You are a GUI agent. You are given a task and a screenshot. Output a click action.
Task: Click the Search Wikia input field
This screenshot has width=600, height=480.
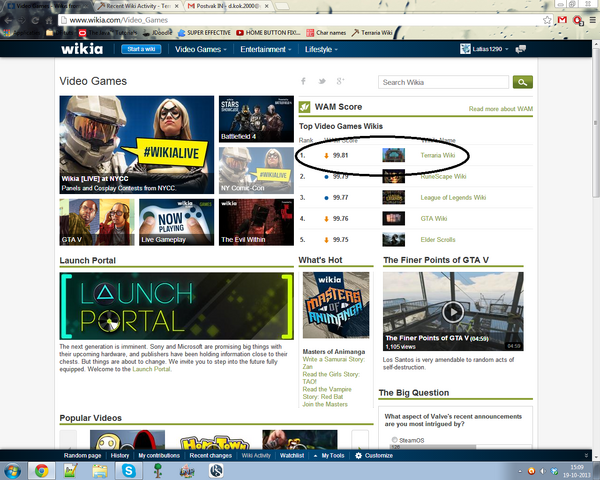click(443, 82)
